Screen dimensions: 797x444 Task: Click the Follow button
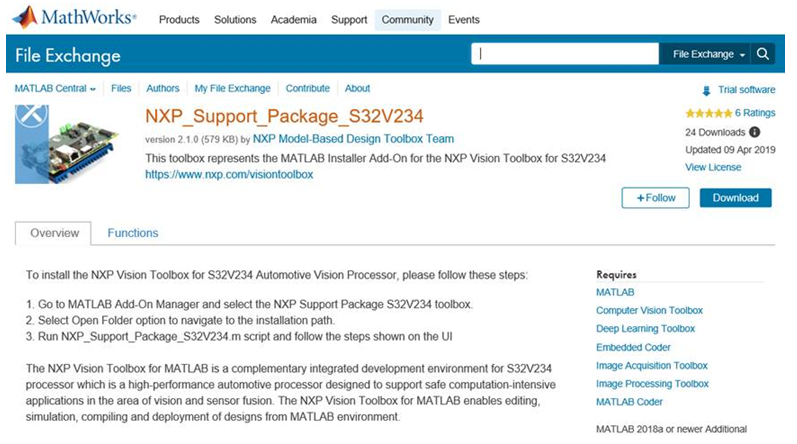655,198
